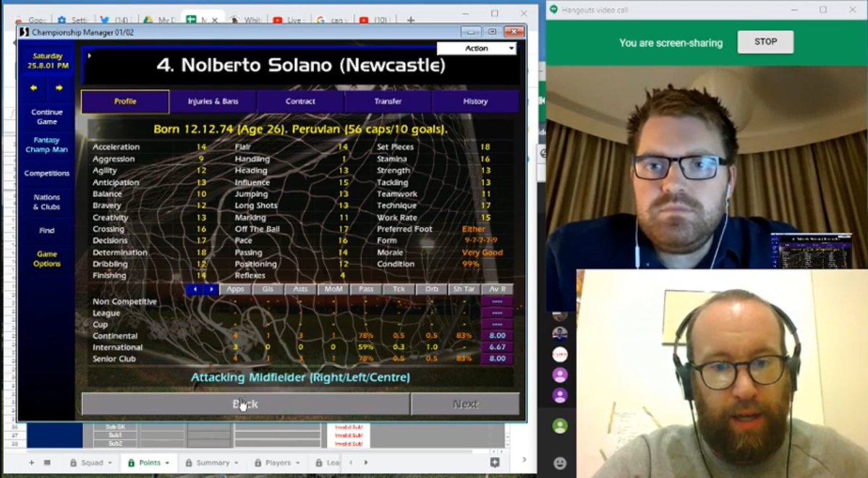Click the International average rating 6.67
868x478 pixels.
click(497, 348)
